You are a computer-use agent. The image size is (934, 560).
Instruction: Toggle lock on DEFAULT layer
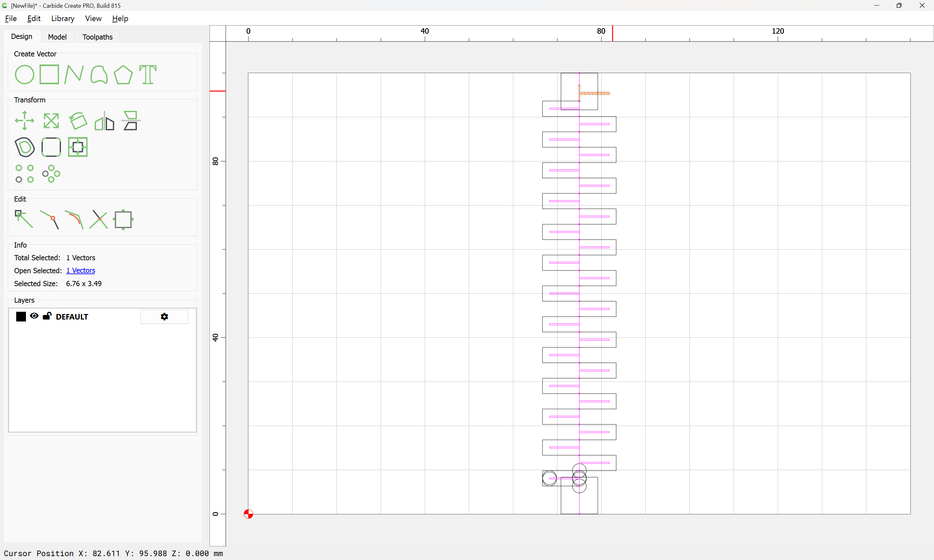click(x=47, y=316)
